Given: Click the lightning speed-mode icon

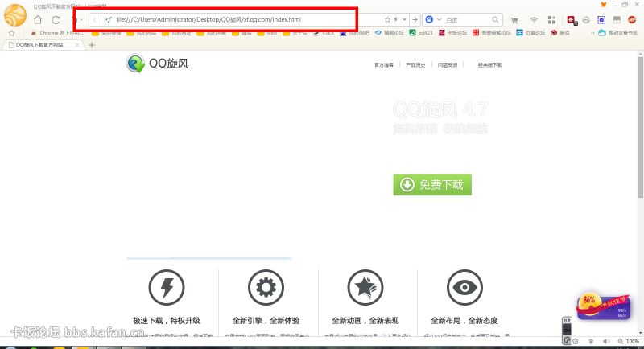Looking at the screenshot, I should click(396, 19).
